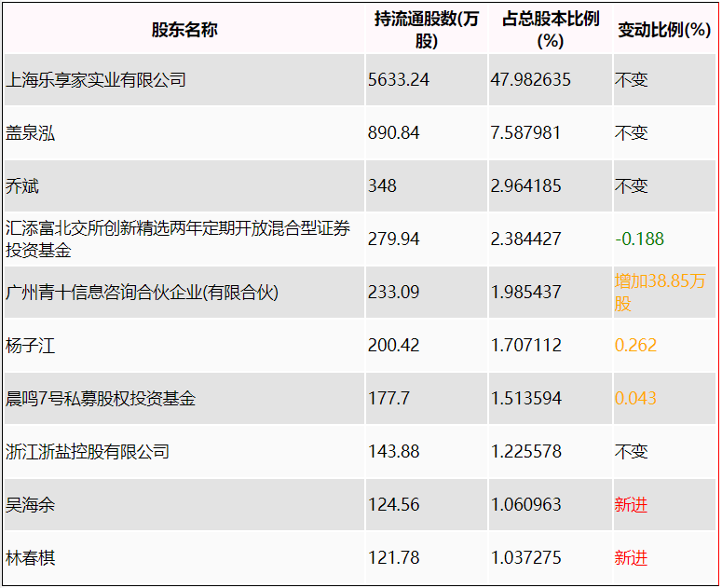
Task: Click the orange 增加38.85万股 text
Action: pyautogui.click(x=660, y=293)
